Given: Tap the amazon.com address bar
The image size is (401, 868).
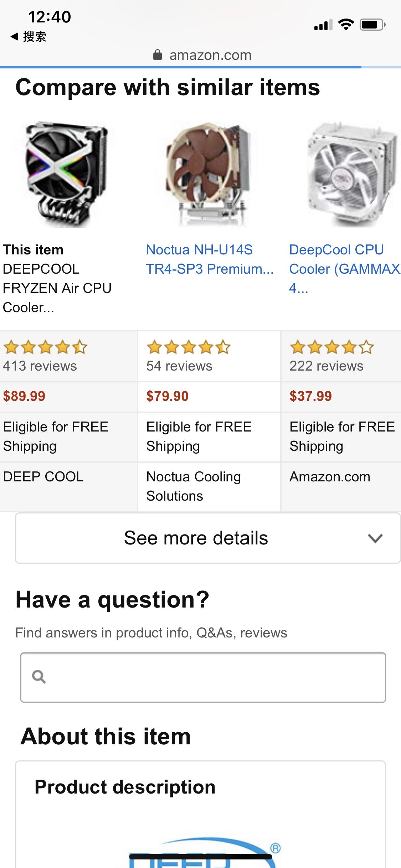Looking at the screenshot, I should pyautogui.click(x=210, y=55).
